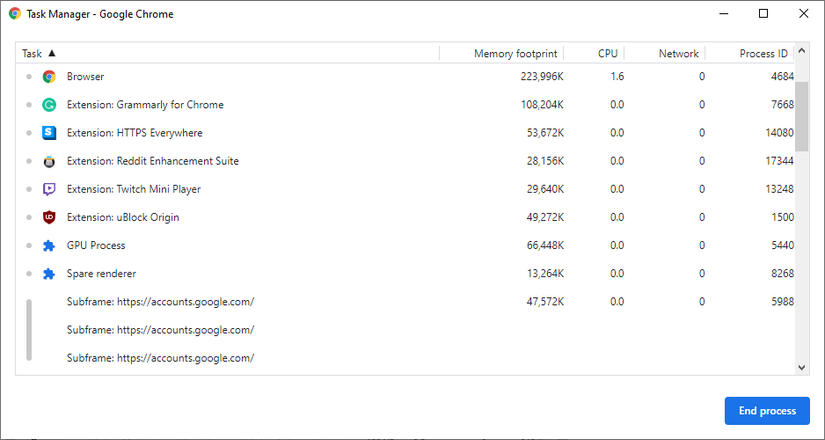Click process ID 5440
The image size is (825, 440).
[782, 245]
